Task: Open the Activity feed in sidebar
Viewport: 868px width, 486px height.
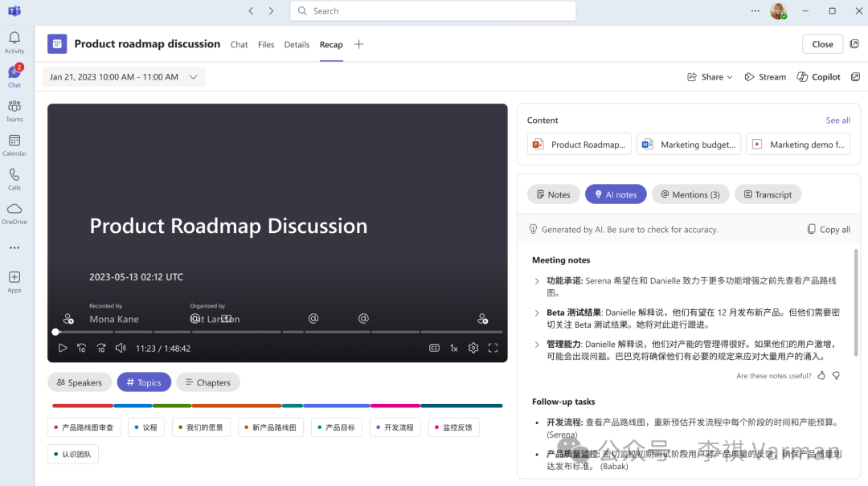Action: click(x=14, y=42)
